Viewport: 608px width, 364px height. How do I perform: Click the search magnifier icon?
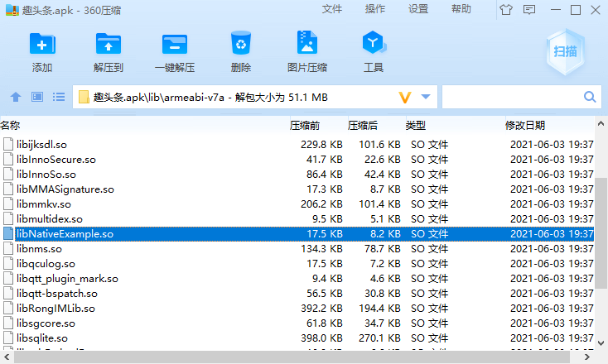click(590, 97)
